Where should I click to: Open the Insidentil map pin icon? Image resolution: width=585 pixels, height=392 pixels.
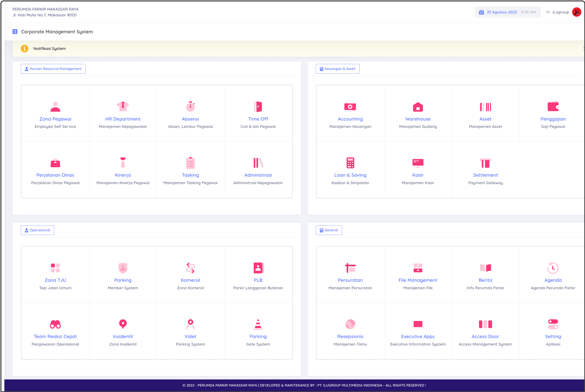[x=123, y=324]
